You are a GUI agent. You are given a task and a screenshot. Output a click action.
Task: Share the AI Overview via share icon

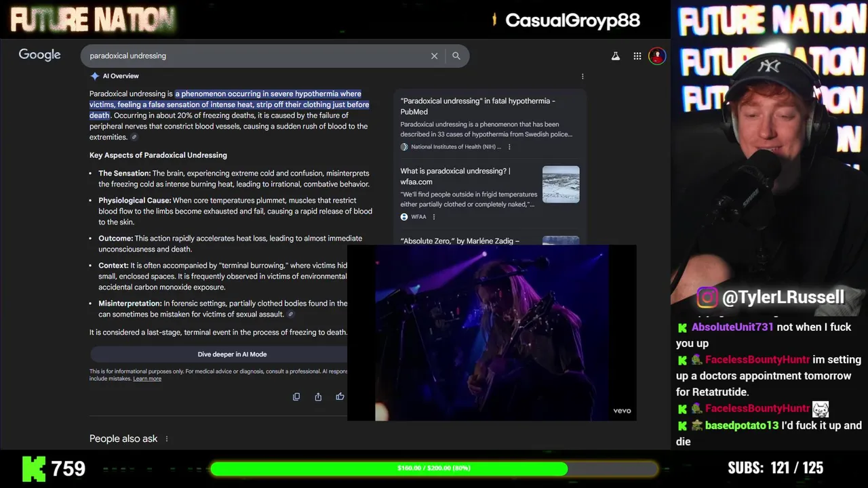point(318,396)
